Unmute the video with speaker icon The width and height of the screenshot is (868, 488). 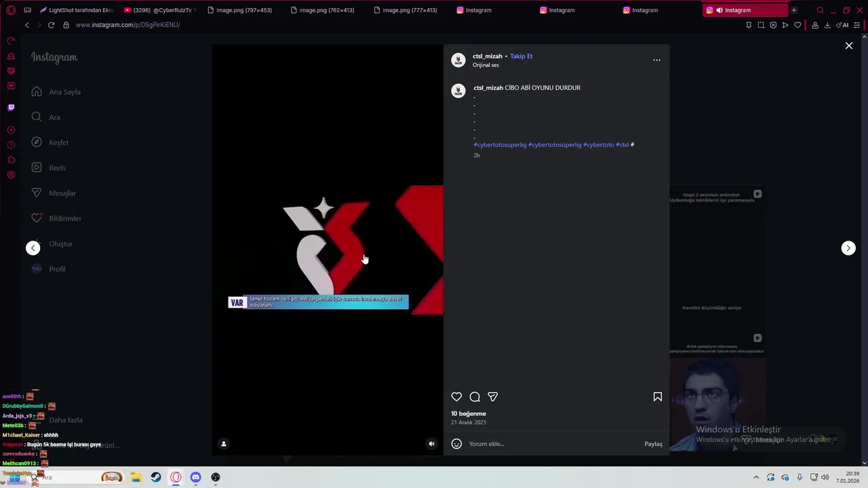(x=431, y=444)
